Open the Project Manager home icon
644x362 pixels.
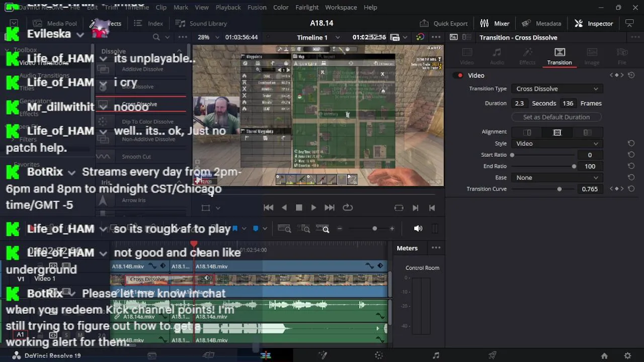tap(604, 355)
